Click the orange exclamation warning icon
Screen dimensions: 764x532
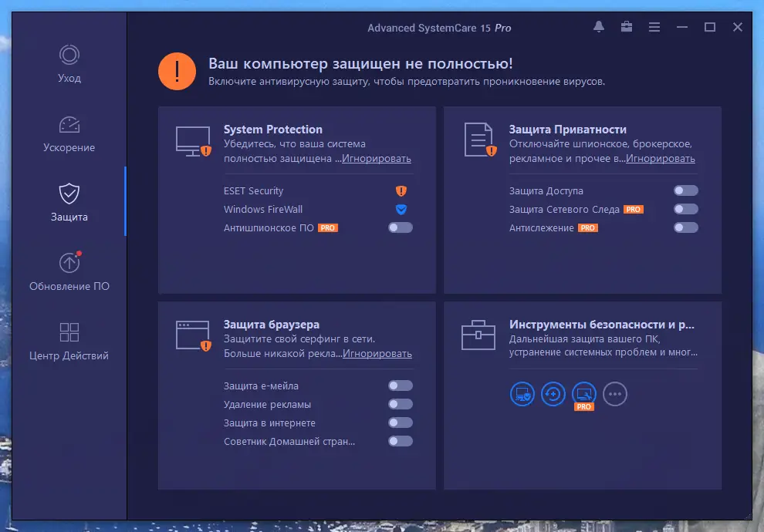click(x=177, y=72)
